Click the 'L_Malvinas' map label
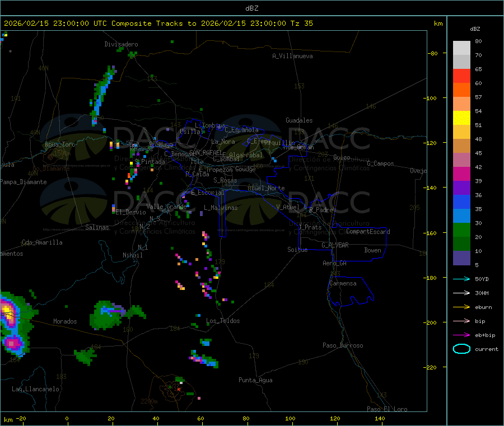Screen dimensions: 504x426 point(221,208)
